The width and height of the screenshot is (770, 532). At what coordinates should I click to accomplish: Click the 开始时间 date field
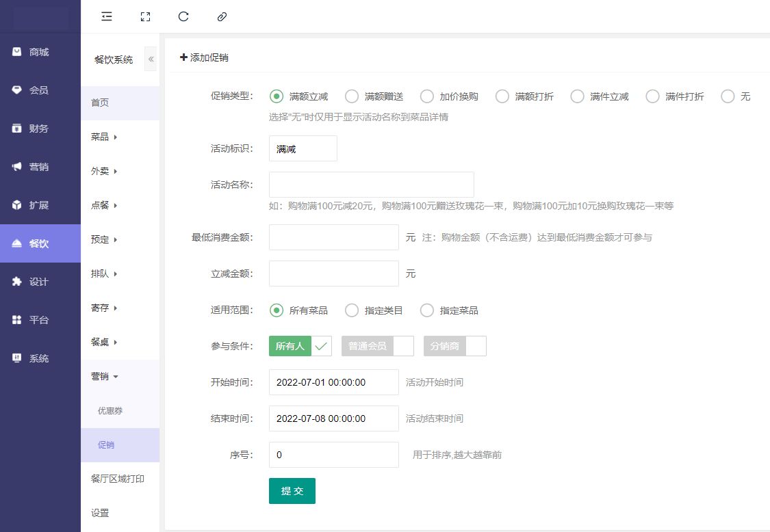coord(333,382)
